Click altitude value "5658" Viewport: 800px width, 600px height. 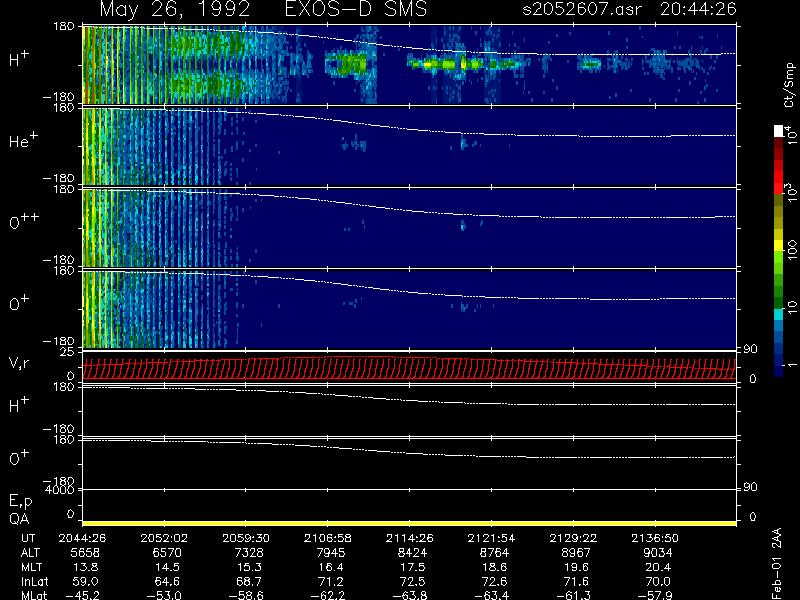click(85, 553)
